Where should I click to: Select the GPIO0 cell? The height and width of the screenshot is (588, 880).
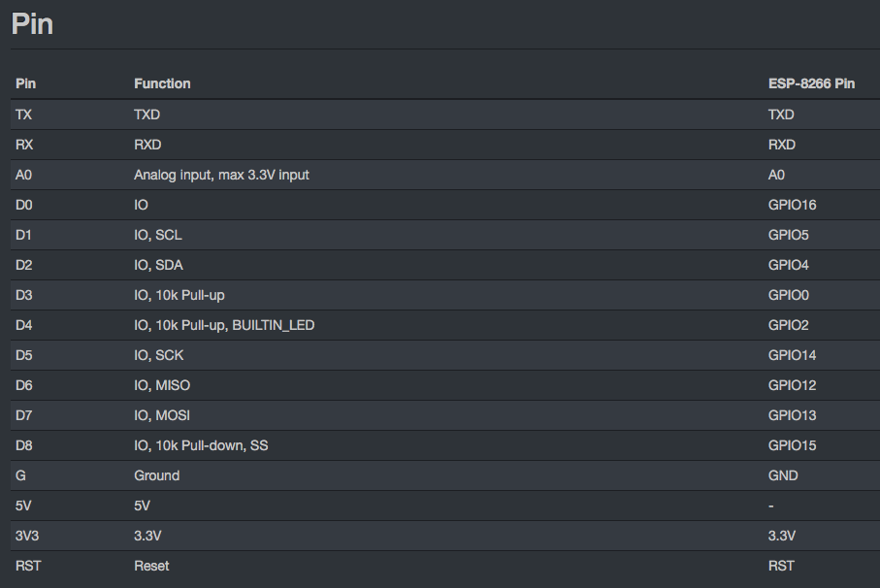tap(789, 295)
